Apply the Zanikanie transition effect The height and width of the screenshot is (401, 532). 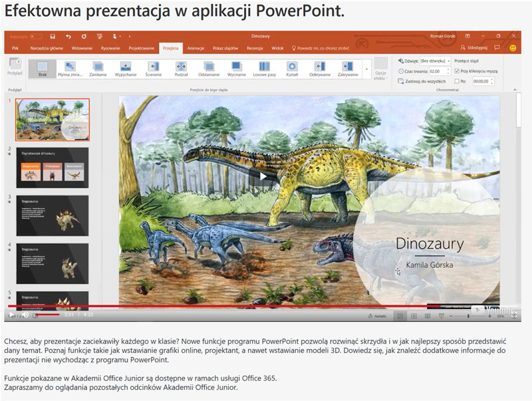[98, 69]
